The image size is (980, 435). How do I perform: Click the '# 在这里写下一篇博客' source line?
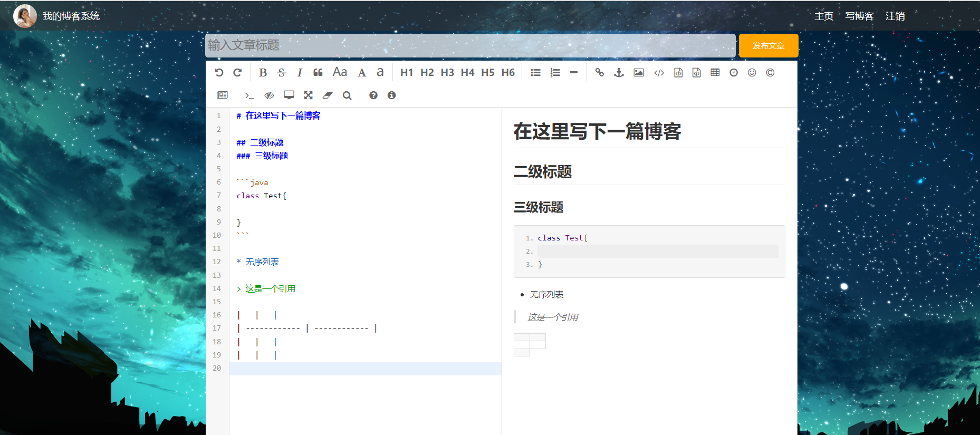[278, 116]
